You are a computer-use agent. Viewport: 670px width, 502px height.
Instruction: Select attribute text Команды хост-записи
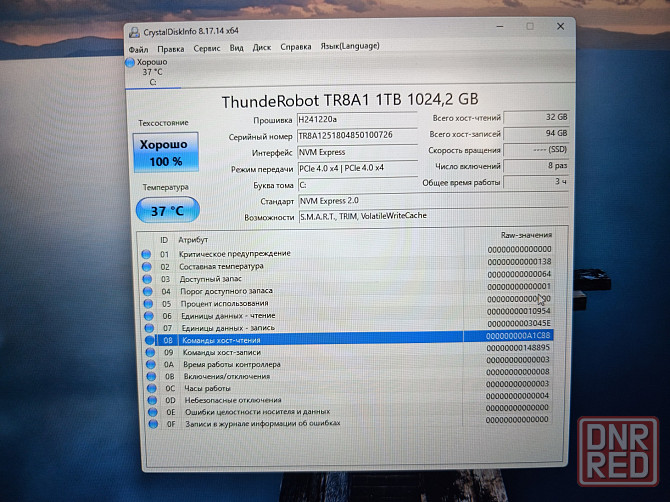(x=222, y=352)
